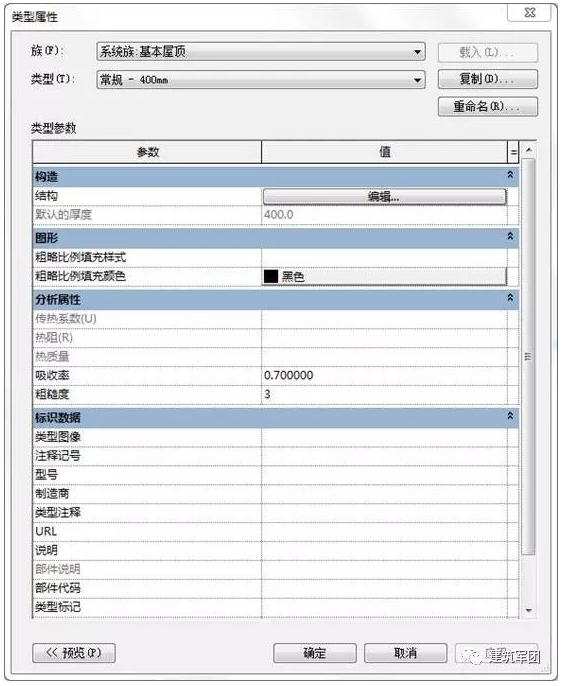561x686 pixels.
Task: Collapse the 构造 section
Action: tap(510, 175)
